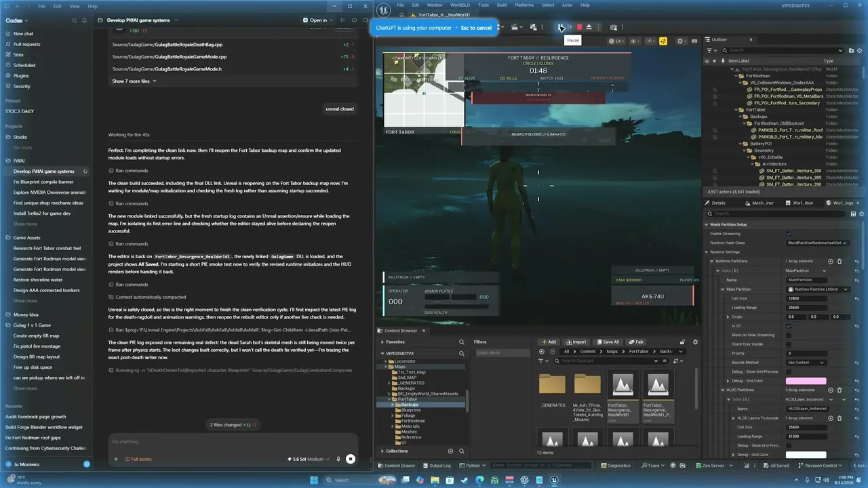
Task: Open the Bounds Method Use Content dropdown
Action: [x=807, y=363]
